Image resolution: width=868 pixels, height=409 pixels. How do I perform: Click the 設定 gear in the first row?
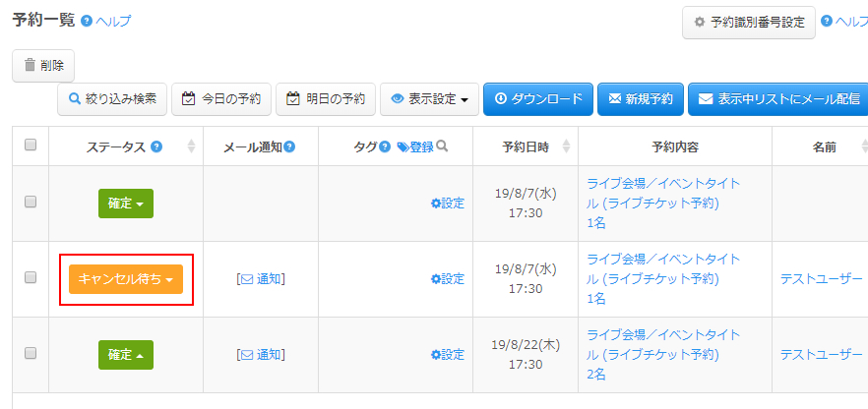[x=448, y=204]
